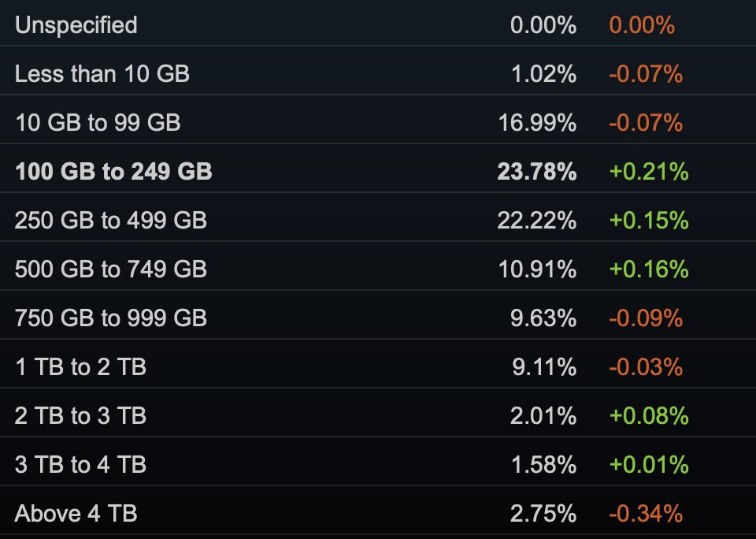Click the orange -0.09% change figure
This screenshot has height=539, width=756.
[646, 318]
